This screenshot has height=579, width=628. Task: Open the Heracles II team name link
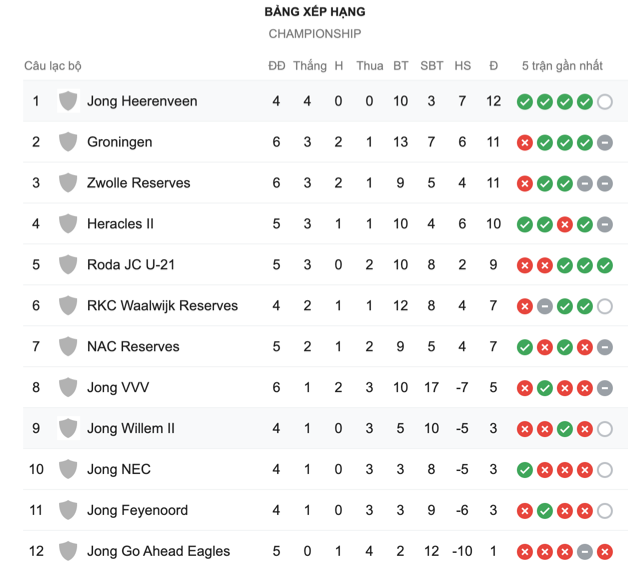coord(120,223)
